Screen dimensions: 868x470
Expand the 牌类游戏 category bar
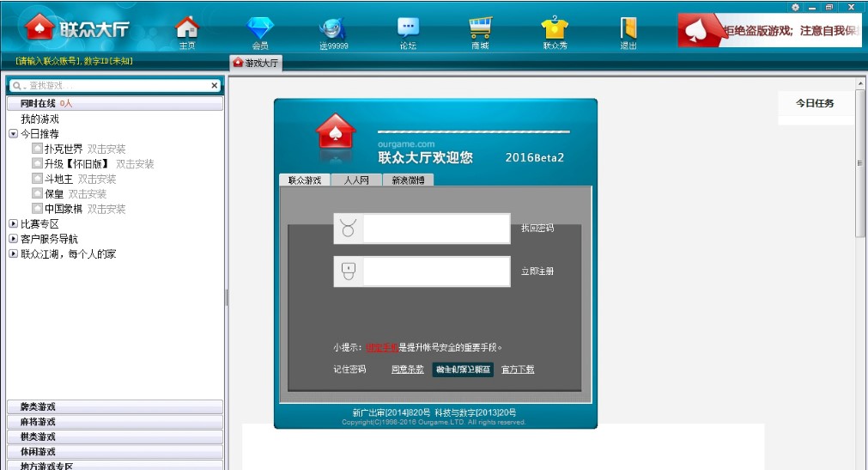pos(115,406)
